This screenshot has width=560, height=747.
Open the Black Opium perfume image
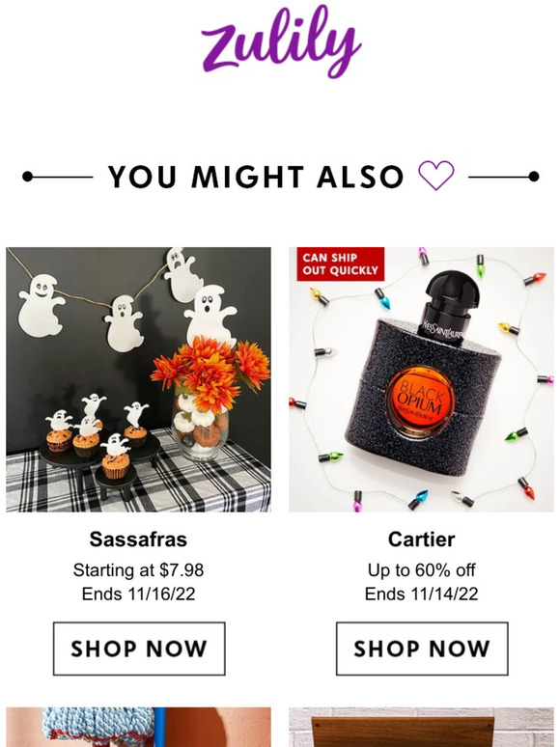click(x=421, y=379)
